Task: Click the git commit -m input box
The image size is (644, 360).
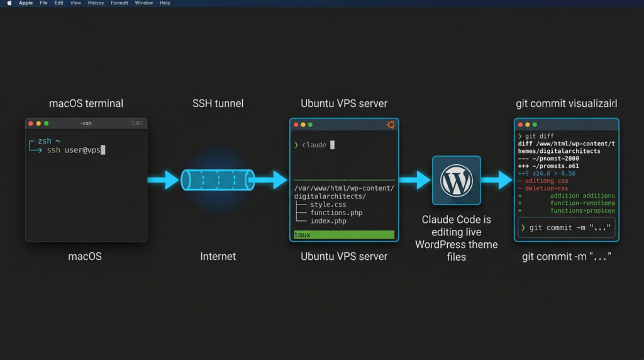Action: point(567,228)
